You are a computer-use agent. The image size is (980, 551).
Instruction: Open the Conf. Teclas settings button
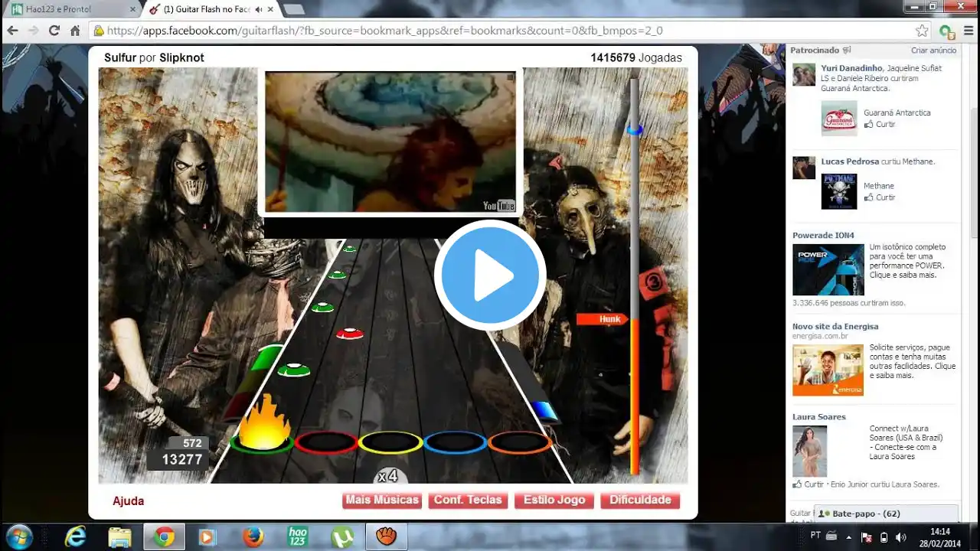pos(468,500)
